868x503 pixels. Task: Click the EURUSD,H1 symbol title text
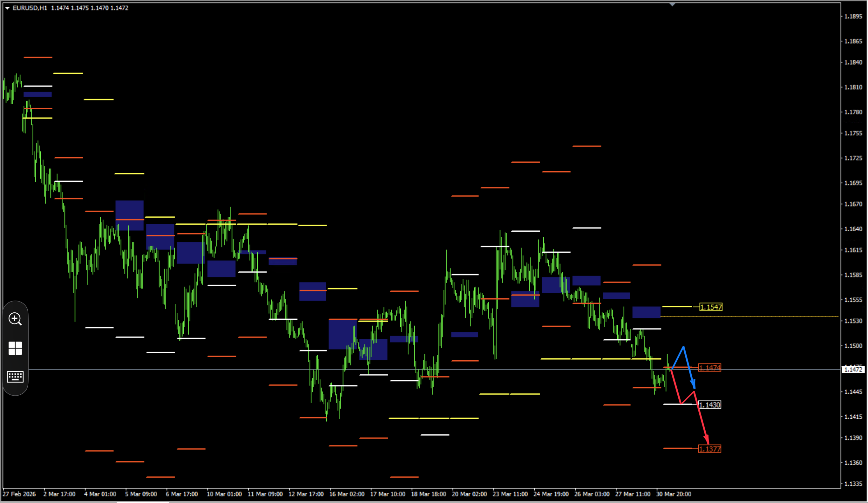[x=30, y=8]
